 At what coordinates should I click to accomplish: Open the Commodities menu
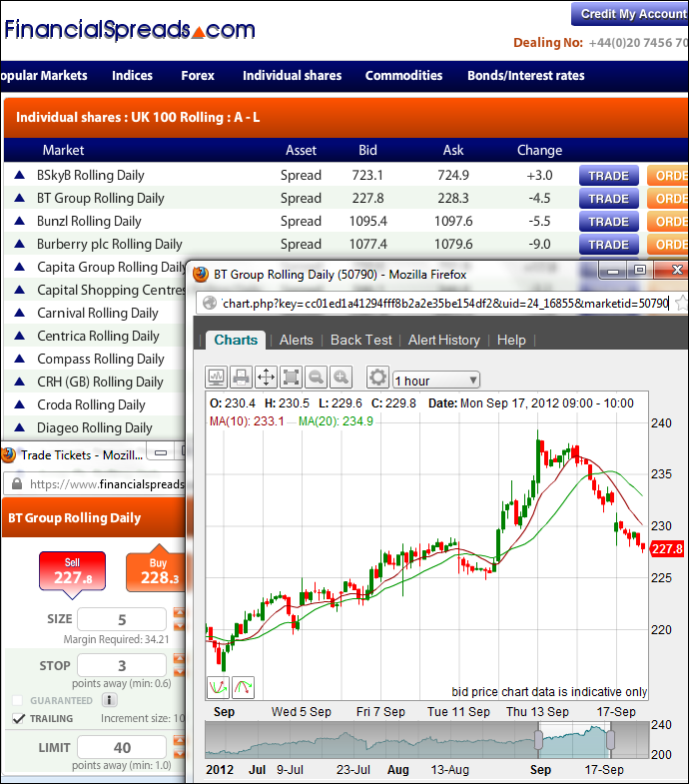click(x=403, y=75)
